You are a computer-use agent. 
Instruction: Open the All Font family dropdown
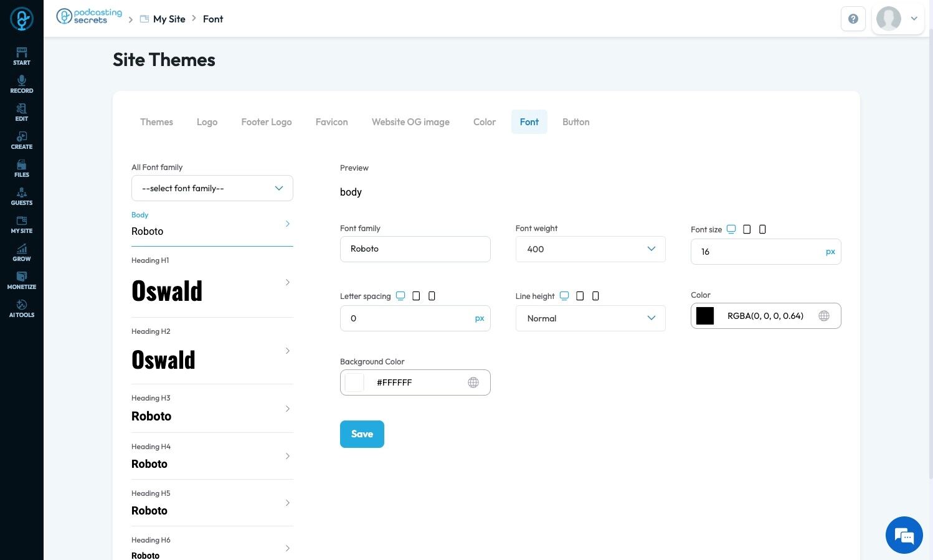(x=212, y=188)
